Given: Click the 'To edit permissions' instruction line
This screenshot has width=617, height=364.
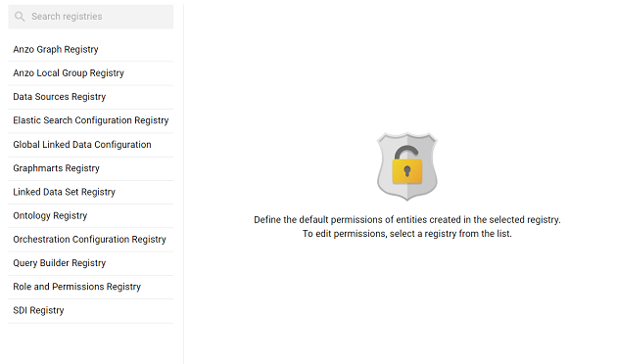Looking at the screenshot, I should click(406, 234).
